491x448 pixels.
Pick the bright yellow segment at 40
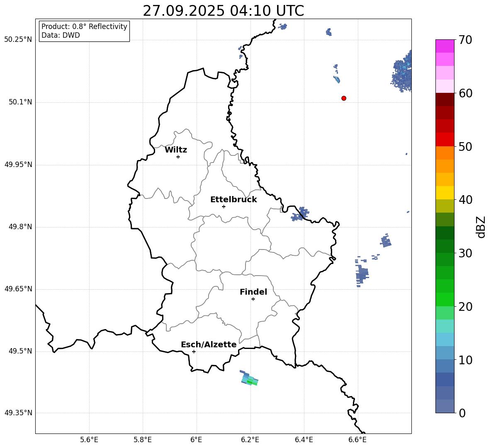(x=445, y=193)
